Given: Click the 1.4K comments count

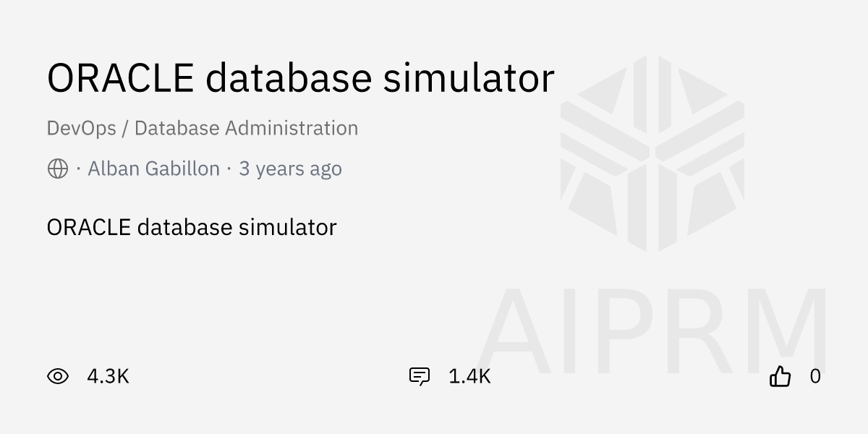Looking at the screenshot, I should 469,376.
